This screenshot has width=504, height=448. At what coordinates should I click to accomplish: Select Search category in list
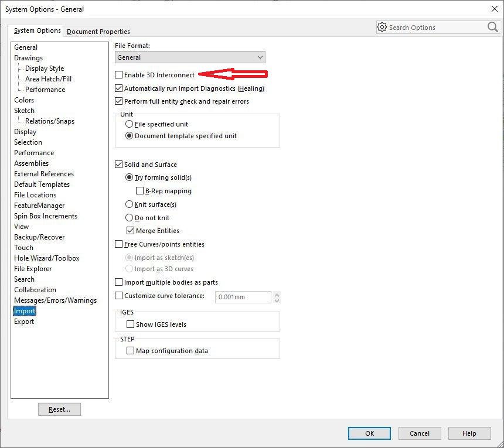(x=24, y=279)
